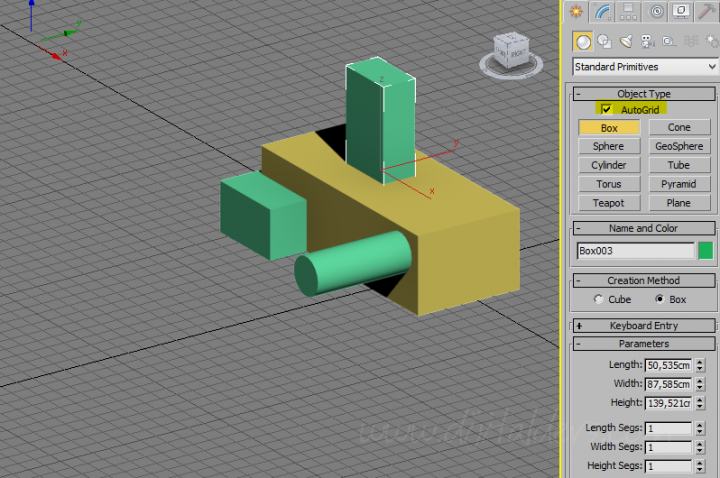Select the Plane primitive button

click(x=679, y=203)
